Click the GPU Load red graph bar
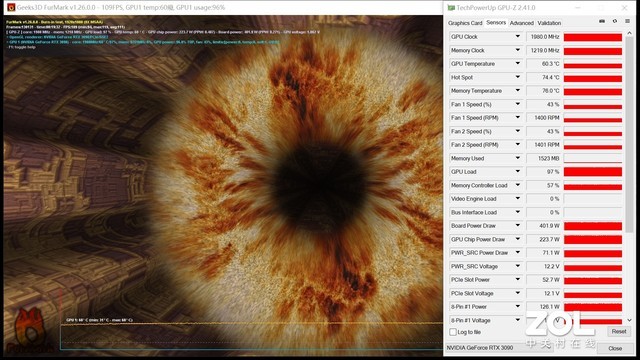 (593, 172)
